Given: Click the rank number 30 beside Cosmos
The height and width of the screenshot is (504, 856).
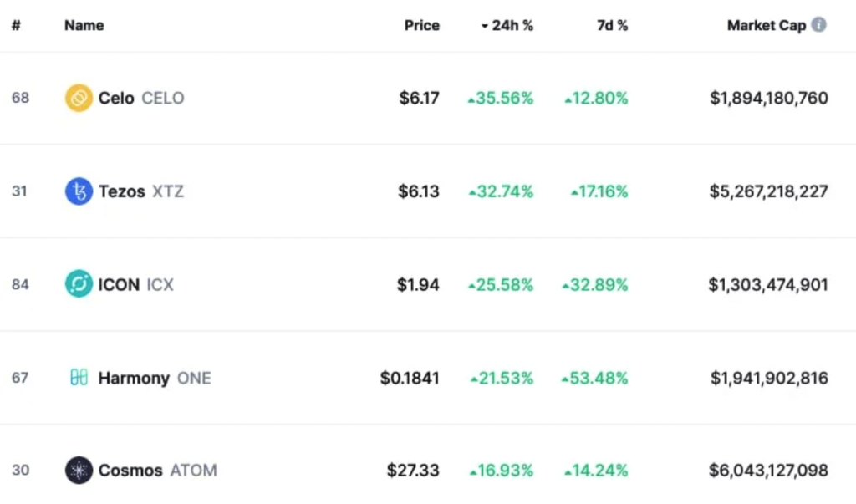Looking at the screenshot, I should click(21, 471).
